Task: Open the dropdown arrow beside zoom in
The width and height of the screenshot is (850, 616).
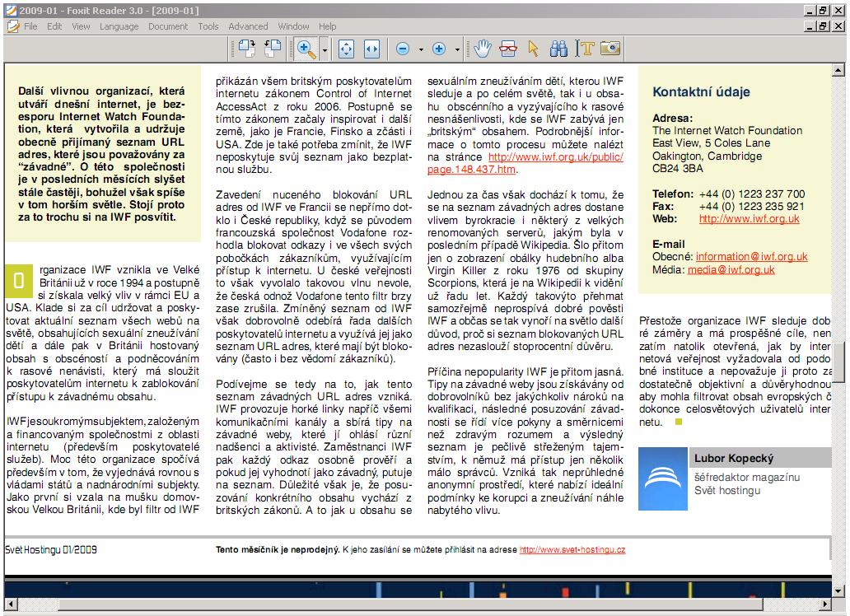Action: (x=457, y=49)
